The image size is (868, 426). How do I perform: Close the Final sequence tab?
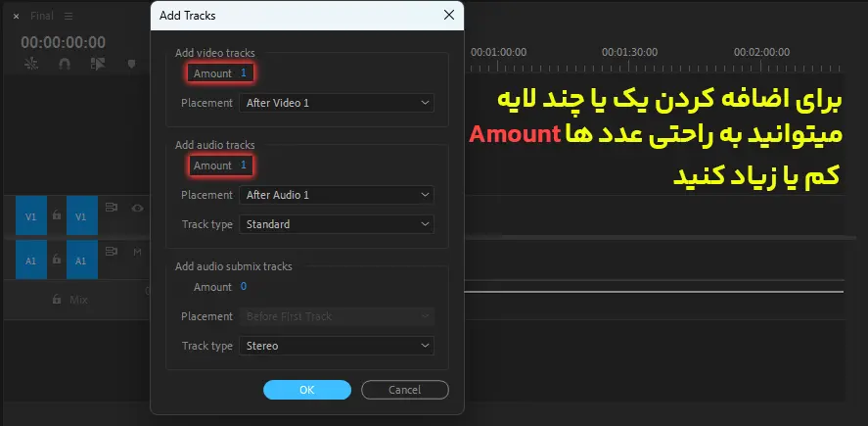(16, 16)
